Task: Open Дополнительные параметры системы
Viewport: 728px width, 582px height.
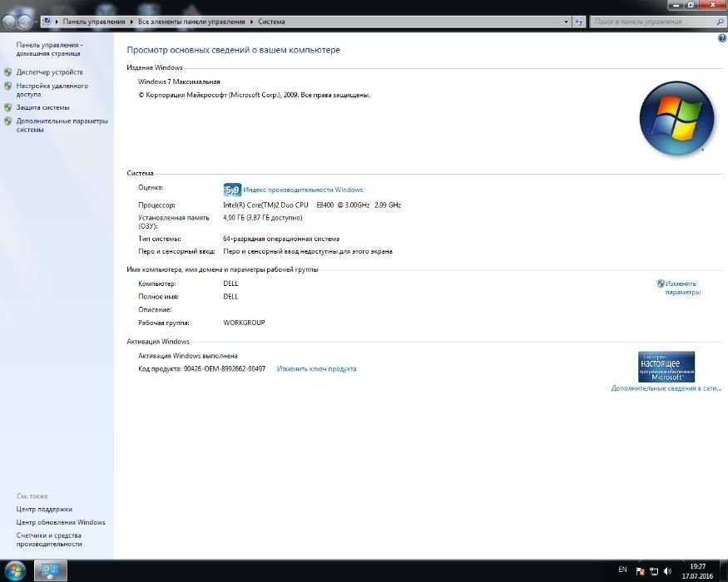Action: point(62,126)
